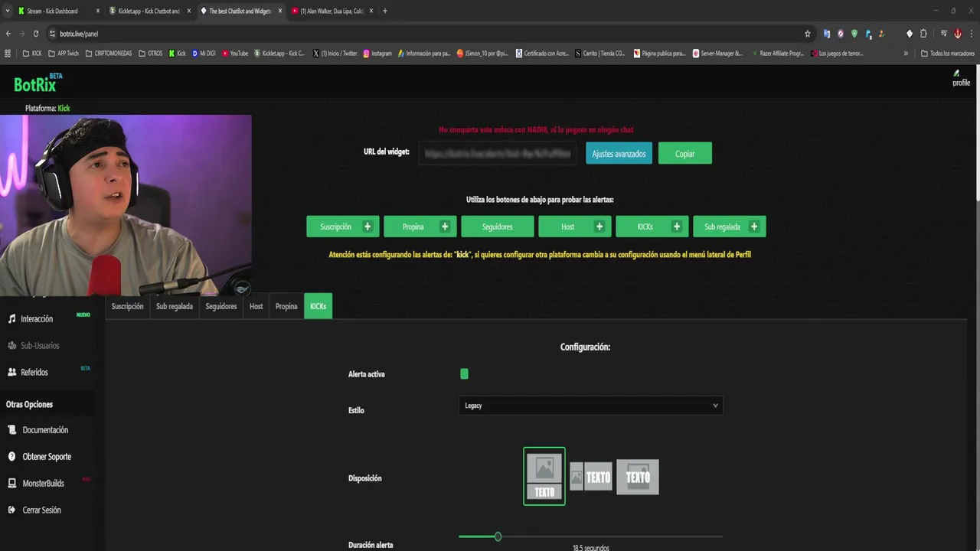This screenshot has width=980, height=551.
Task: Close the Kicklet.app browser tab
Action: [188, 11]
